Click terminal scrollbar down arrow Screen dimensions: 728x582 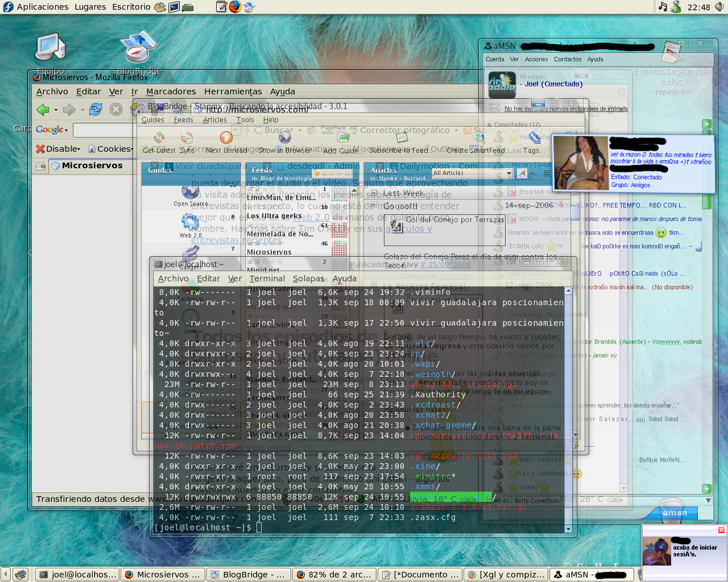tap(568, 529)
